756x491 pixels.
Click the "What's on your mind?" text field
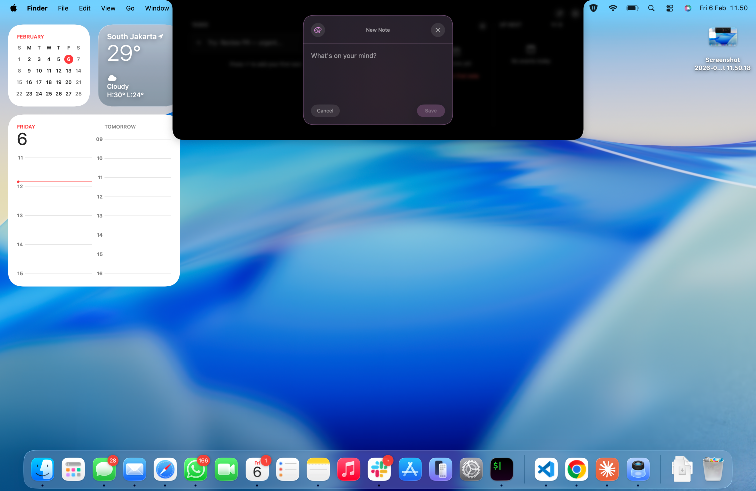(x=377, y=70)
